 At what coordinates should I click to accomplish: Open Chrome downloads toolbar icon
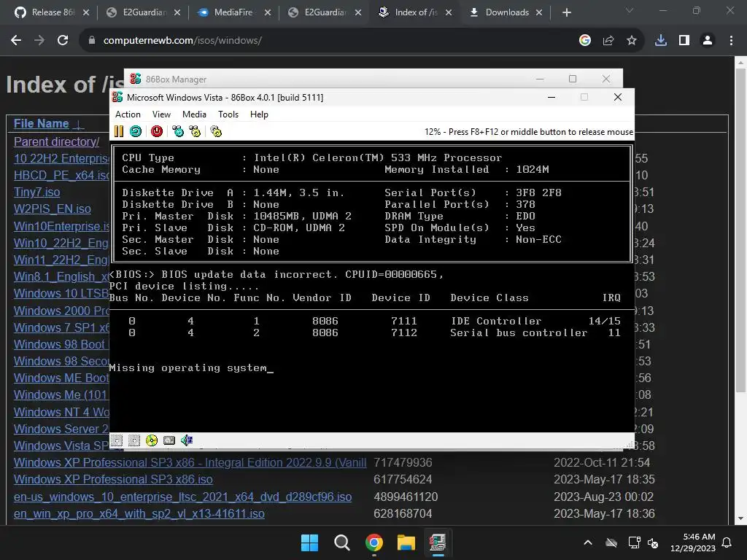coord(661,41)
